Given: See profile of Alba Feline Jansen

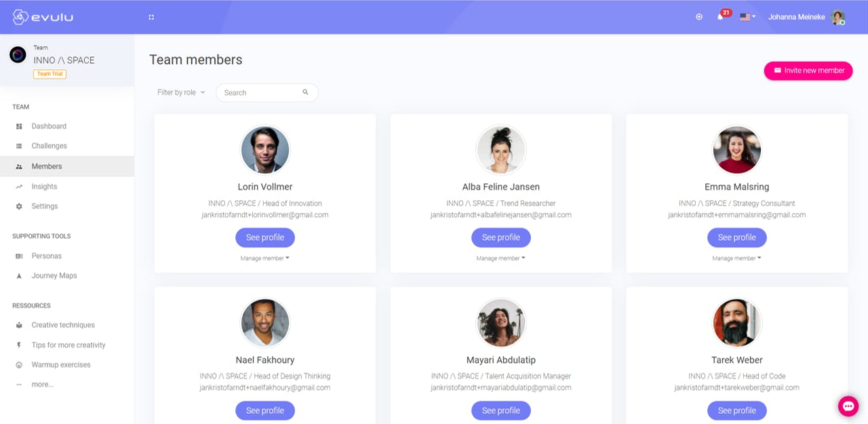Looking at the screenshot, I should [x=501, y=237].
